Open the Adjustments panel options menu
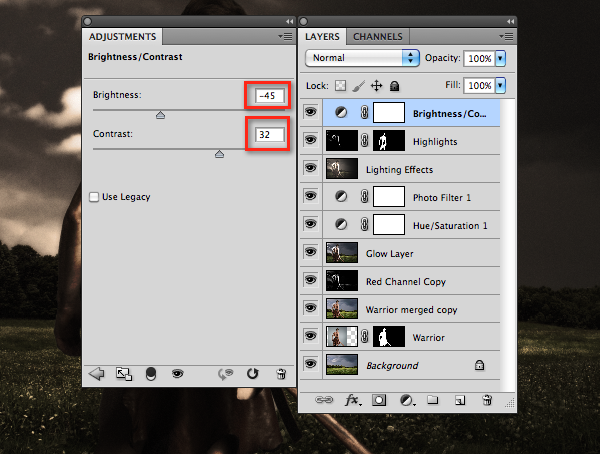Image resolution: width=600 pixels, height=454 pixels. (x=285, y=36)
